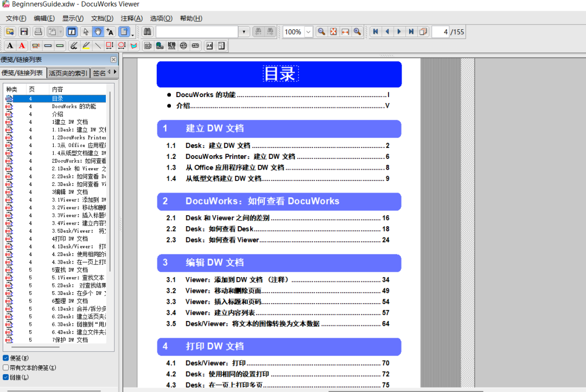Follow the 3.5 Desk/Viewer contents entry link
This screenshot has width=586, height=392.
278,324
